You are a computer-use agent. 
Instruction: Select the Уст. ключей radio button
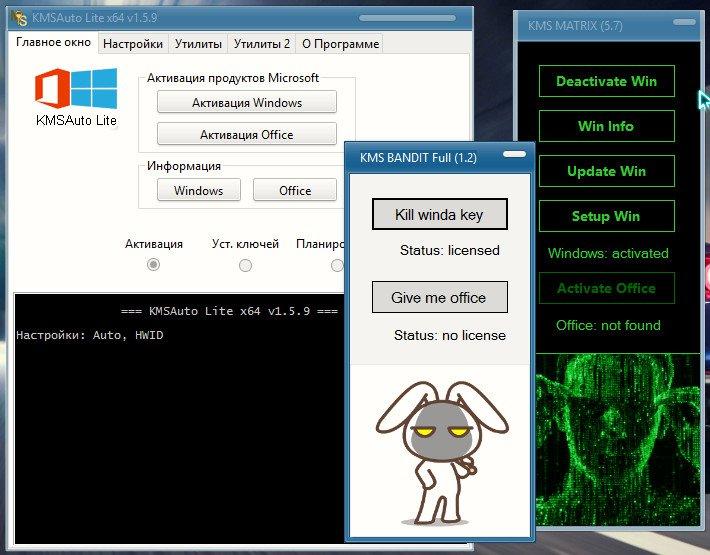click(x=245, y=265)
